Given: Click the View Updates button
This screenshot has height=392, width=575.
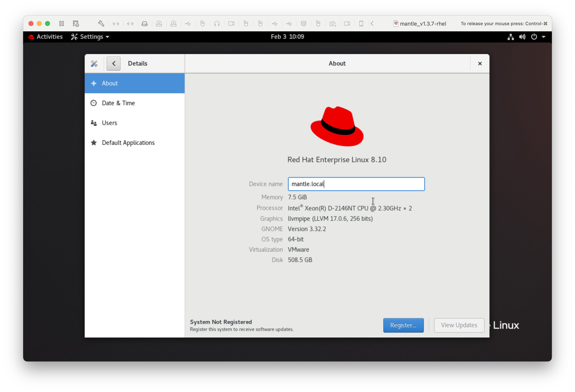Looking at the screenshot, I should (459, 325).
